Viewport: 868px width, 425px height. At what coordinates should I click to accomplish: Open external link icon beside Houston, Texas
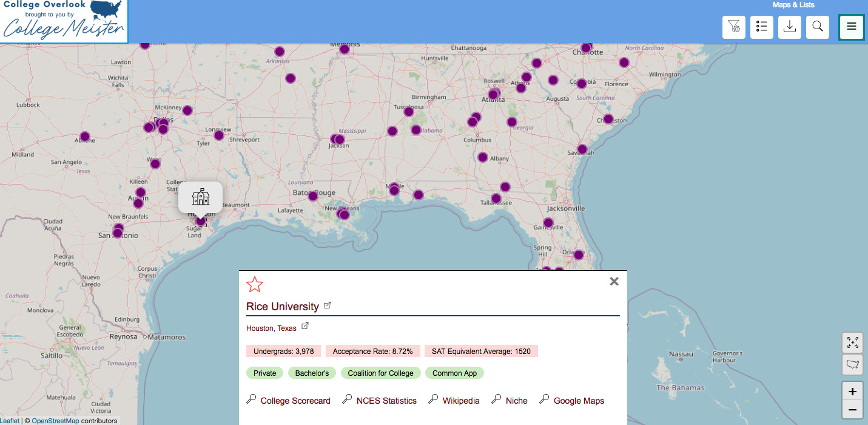coord(305,326)
